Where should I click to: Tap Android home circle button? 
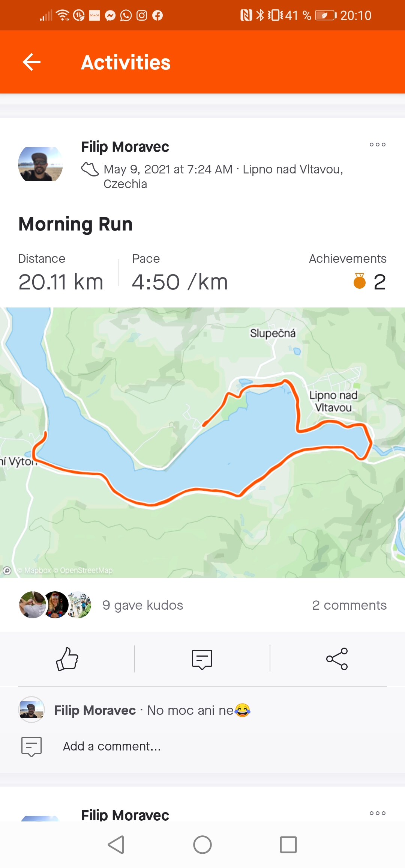202,845
